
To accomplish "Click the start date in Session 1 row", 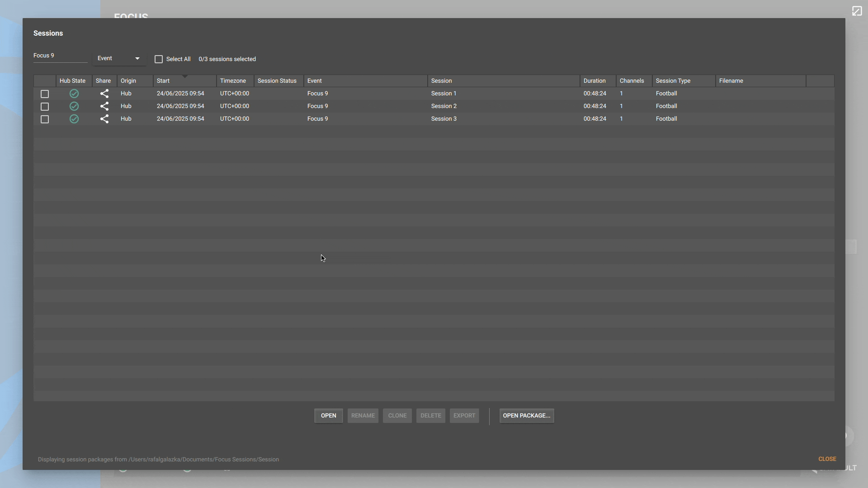I will (x=180, y=94).
